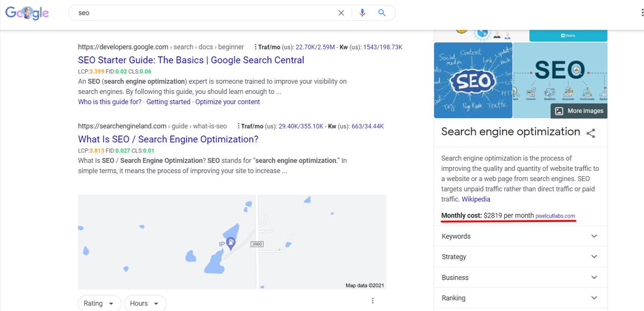
Task: Click inside the search input field
Action: coord(188,12)
